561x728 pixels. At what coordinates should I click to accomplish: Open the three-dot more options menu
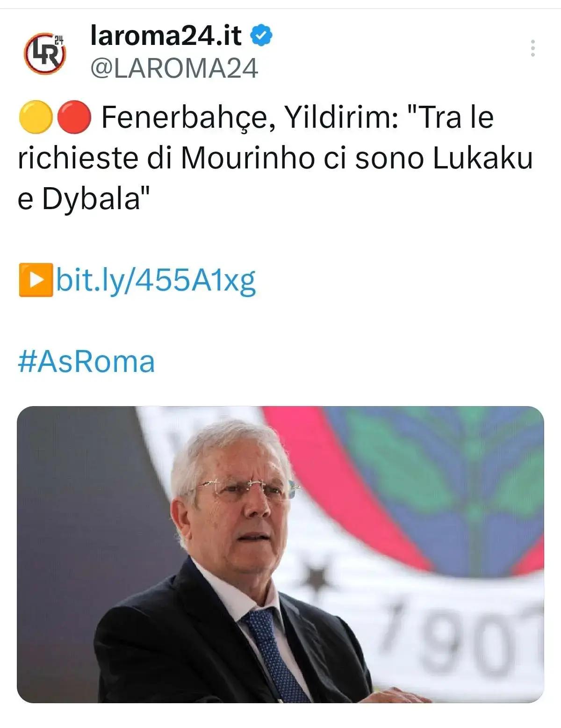pyautogui.click(x=532, y=49)
